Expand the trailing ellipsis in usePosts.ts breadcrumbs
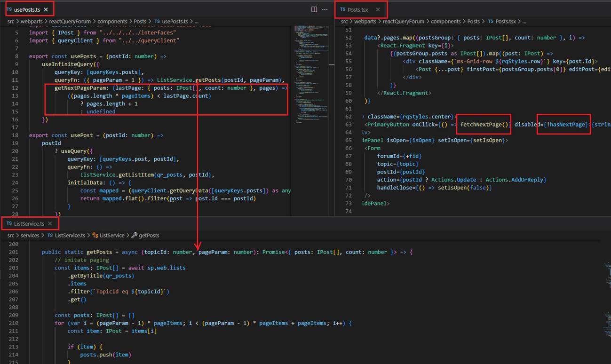Image resolution: width=611 pixels, height=364 pixels. 196,22
